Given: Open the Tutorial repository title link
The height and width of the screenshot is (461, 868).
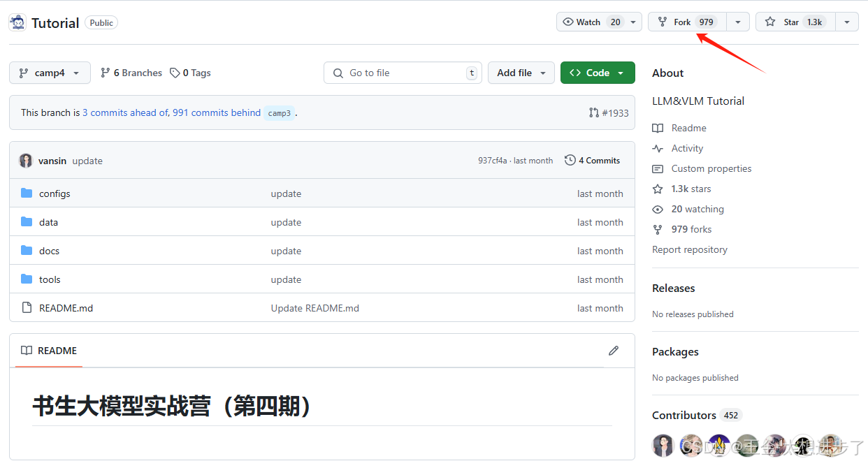Looking at the screenshot, I should pos(55,23).
